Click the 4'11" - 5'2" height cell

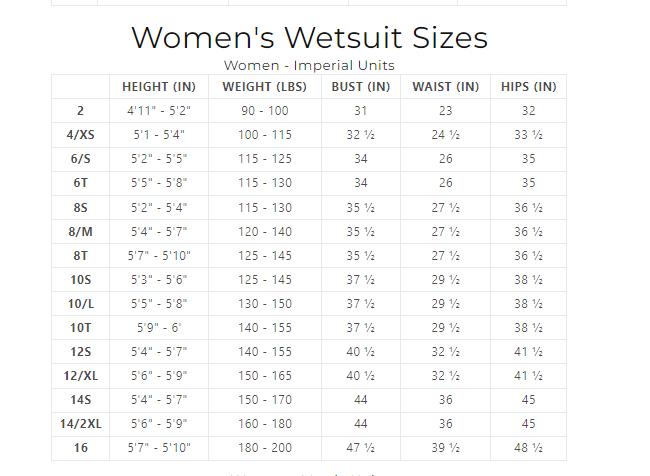click(x=159, y=111)
